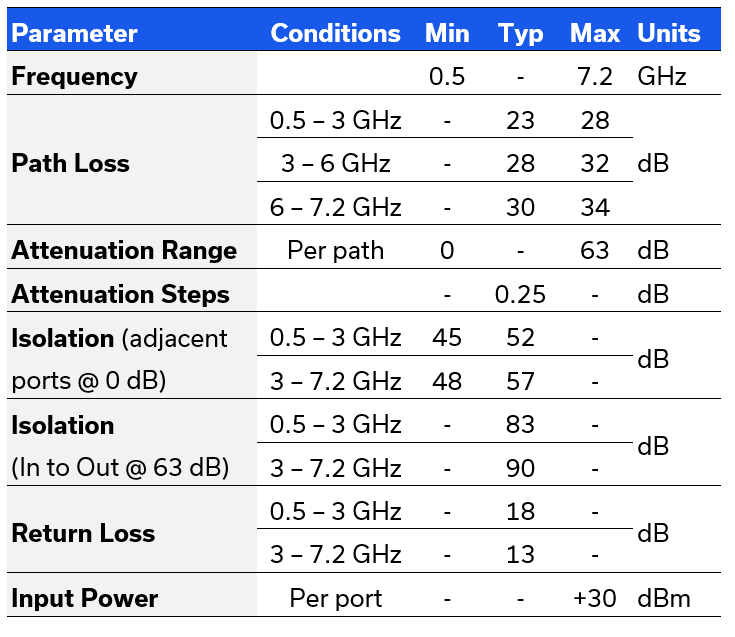Select the Min column header
Viewport: 735px width, 637px height.
447,33
